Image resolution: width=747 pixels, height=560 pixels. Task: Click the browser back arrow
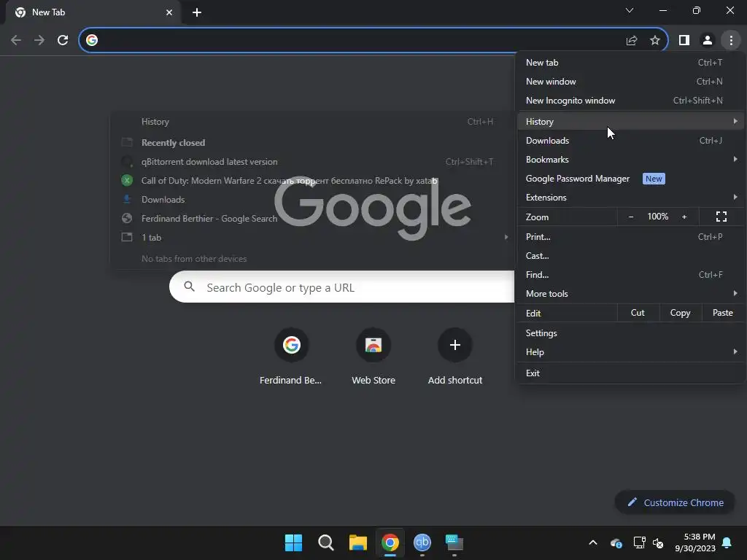pyautogui.click(x=16, y=40)
